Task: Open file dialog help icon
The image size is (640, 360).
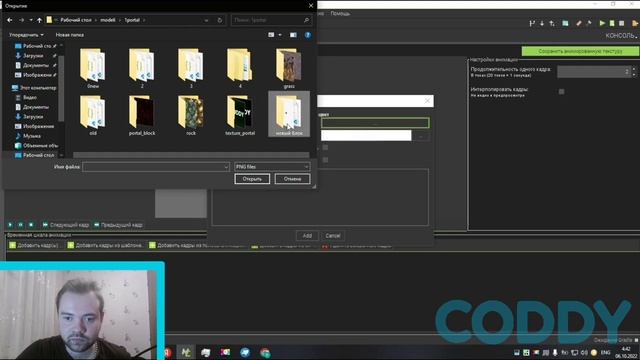Action: [x=308, y=35]
